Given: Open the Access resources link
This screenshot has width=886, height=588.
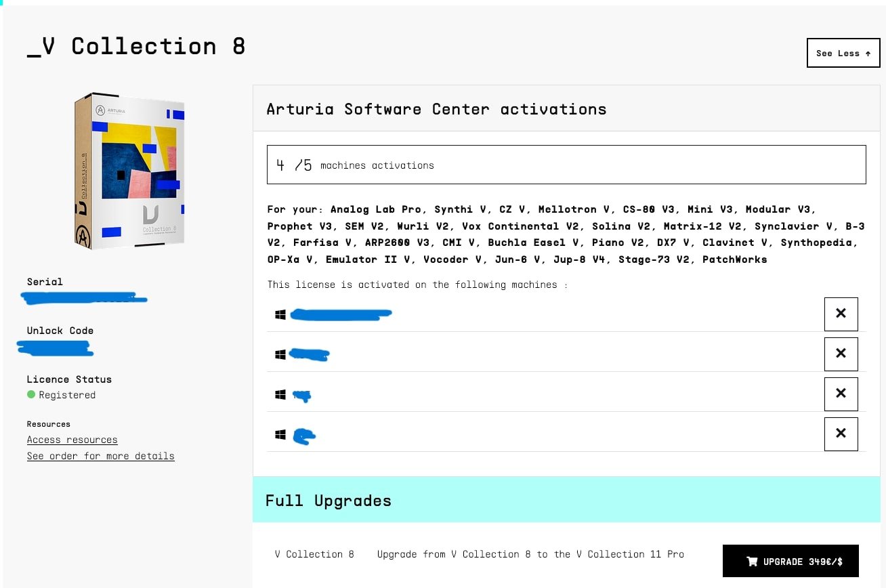Looking at the screenshot, I should click(x=72, y=440).
